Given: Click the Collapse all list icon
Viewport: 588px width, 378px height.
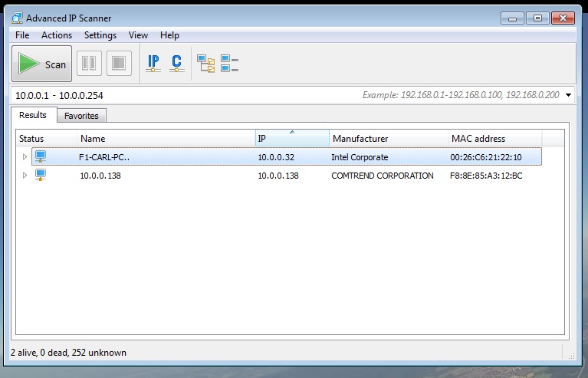Looking at the screenshot, I should click(x=229, y=64).
